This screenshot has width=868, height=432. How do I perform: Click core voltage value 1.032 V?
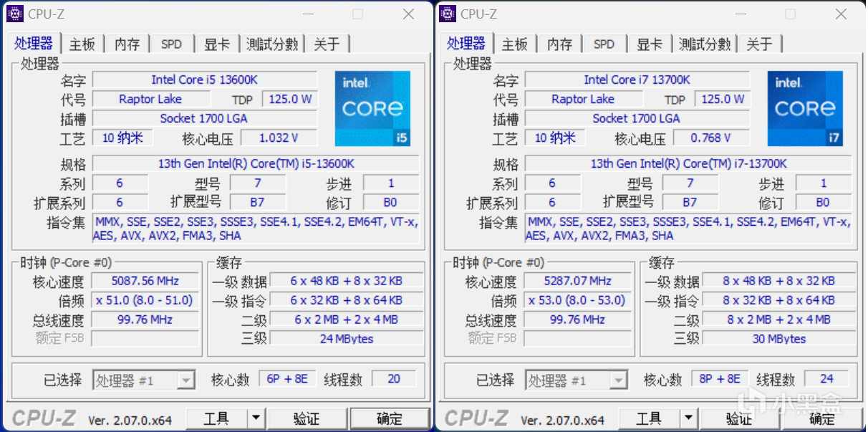pos(279,138)
